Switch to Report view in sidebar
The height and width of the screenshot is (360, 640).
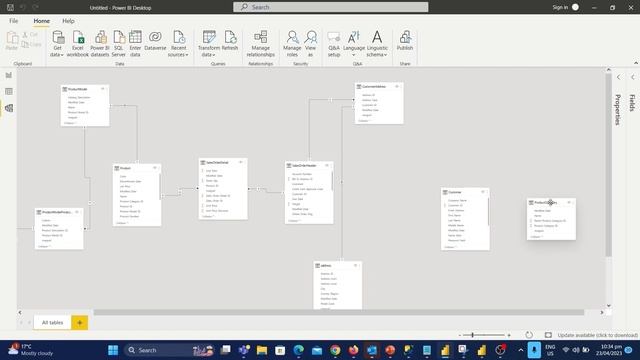point(9,75)
